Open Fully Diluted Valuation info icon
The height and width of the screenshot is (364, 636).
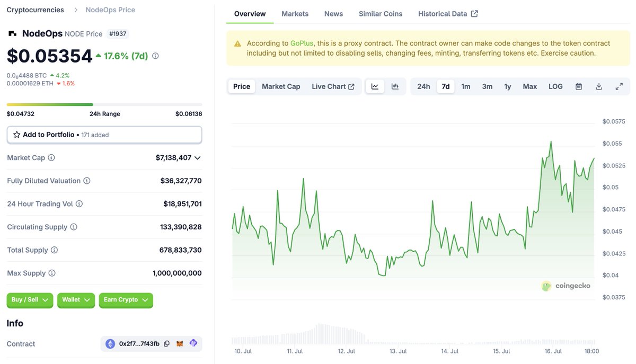87,181
